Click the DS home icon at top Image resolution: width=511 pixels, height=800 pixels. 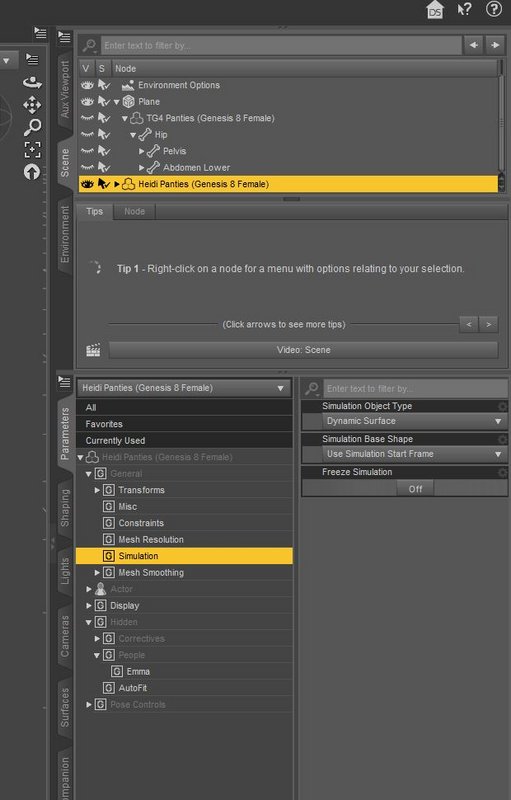[x=435, y=10]
